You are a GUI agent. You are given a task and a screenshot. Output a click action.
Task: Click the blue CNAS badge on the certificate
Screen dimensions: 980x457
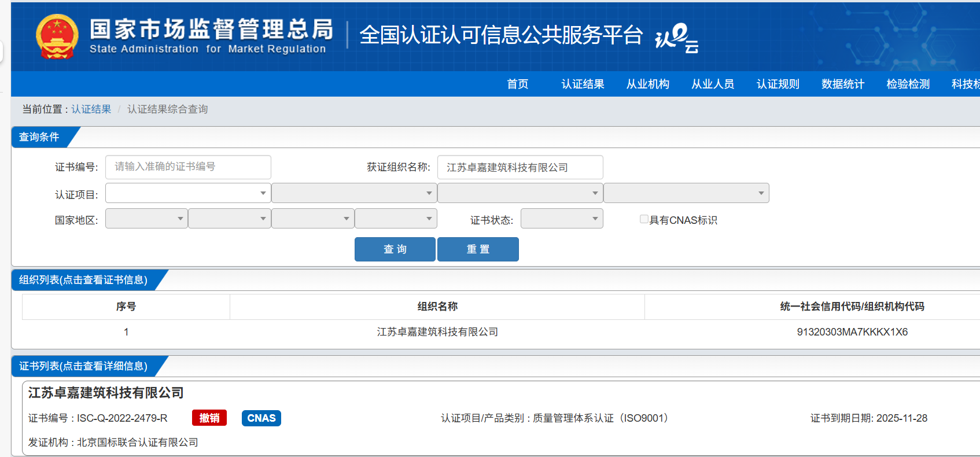pyautogui.click(x=261, y=418)
